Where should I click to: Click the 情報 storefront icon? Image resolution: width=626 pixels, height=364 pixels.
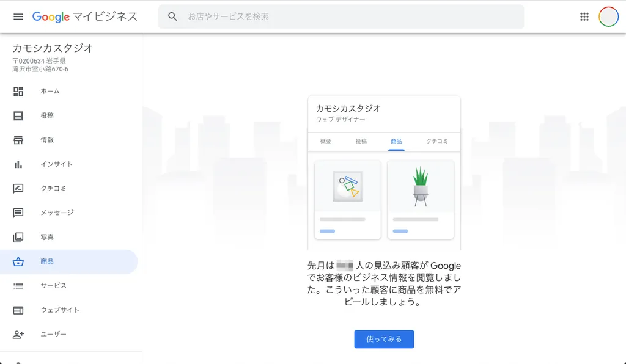[x=18, y=140]
